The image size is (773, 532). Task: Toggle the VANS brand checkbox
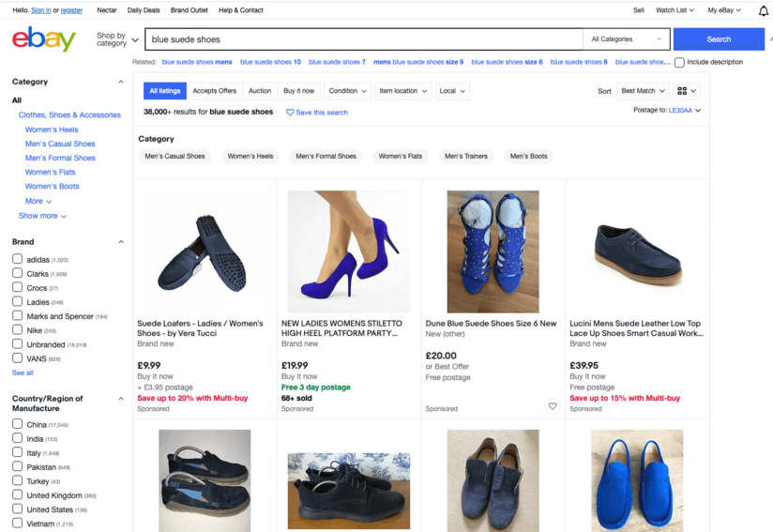(17, 358)
